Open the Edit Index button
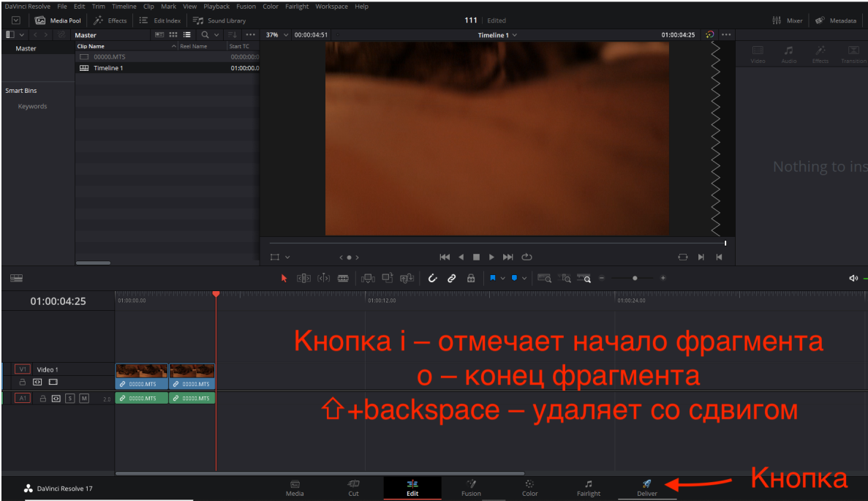 pyautogui.click(x=160, y=20)
